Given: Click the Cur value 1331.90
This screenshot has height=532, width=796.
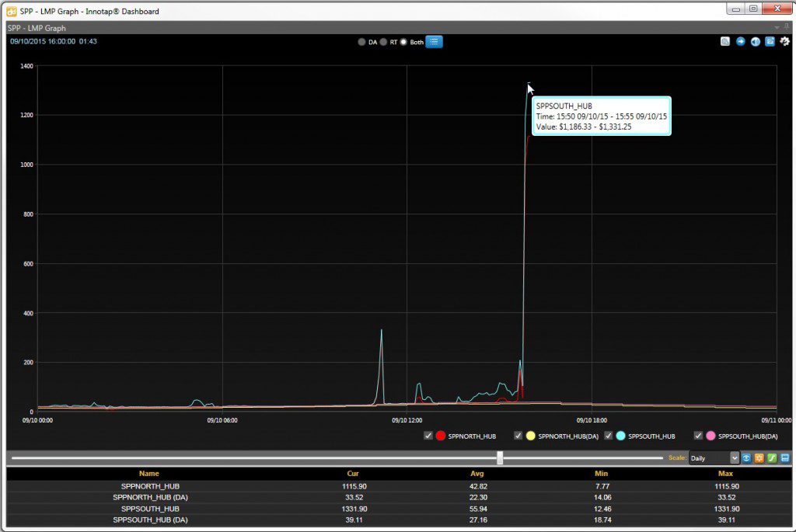Looking at the screenshot, I should click(354, 509).
